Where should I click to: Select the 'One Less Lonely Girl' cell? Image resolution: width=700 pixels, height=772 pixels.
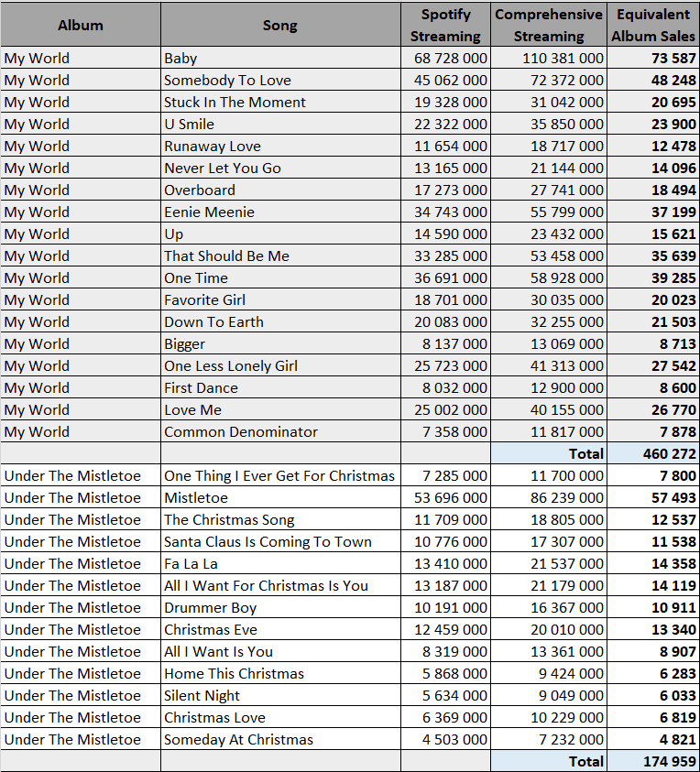click(x=280, y=365)
